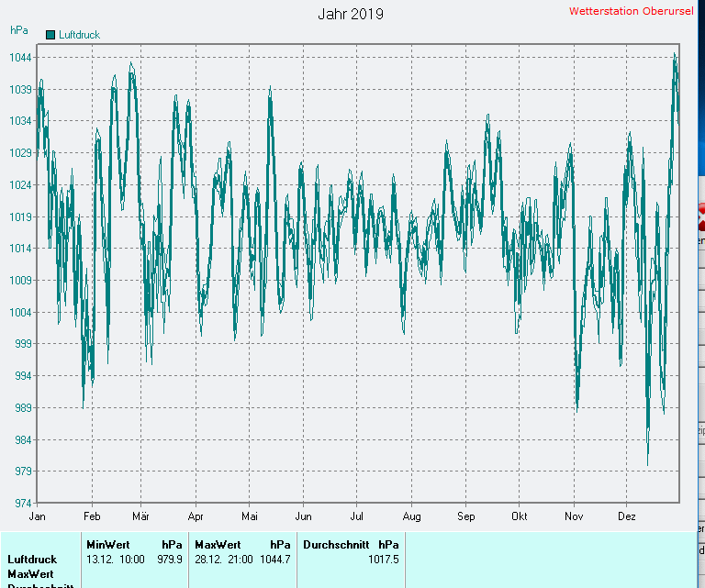Click the Nov month label

574,516
